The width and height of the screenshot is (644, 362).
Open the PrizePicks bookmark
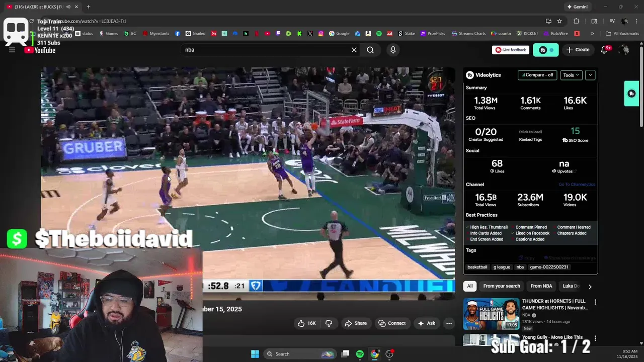[x=433, y=34]
